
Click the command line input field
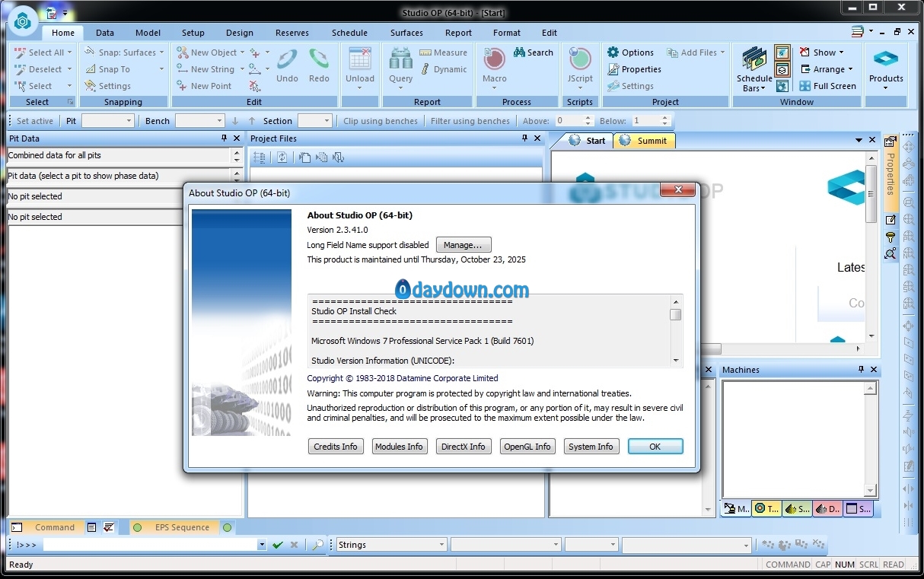150,545
